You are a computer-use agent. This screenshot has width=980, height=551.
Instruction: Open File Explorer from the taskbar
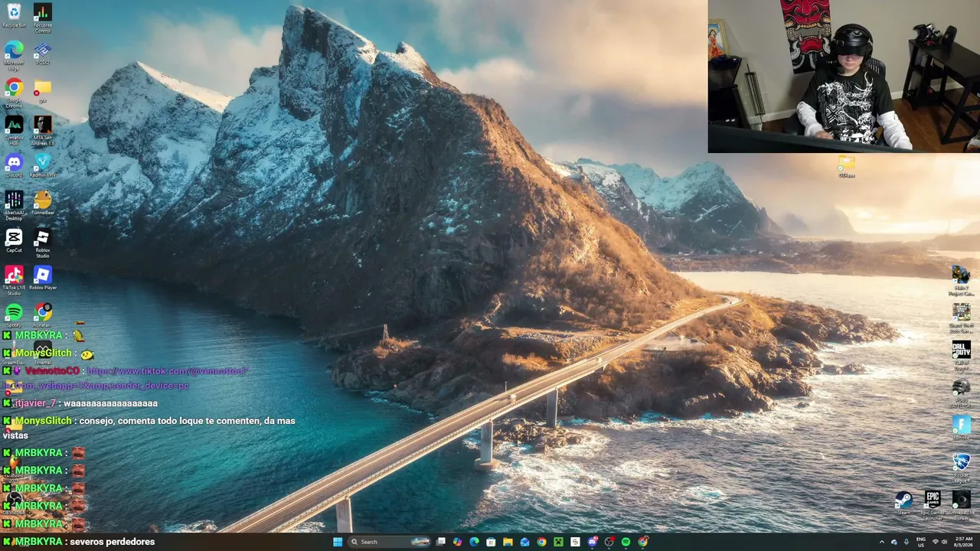coord(508,542)
